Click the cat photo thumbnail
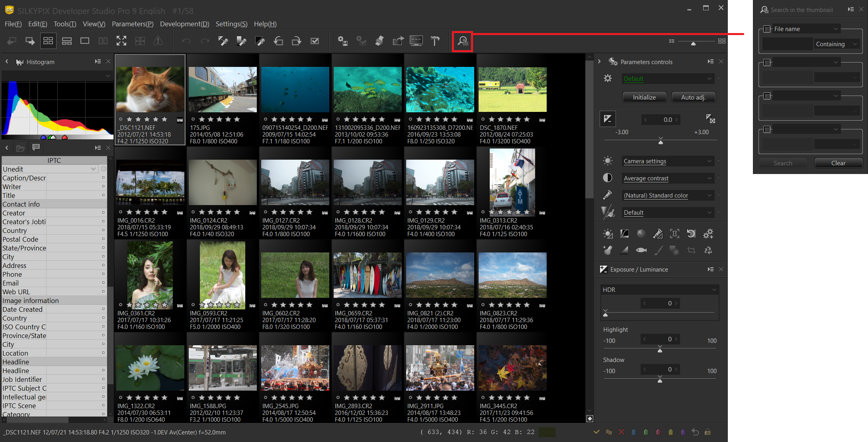868x442 pixels. click(151, 87)
